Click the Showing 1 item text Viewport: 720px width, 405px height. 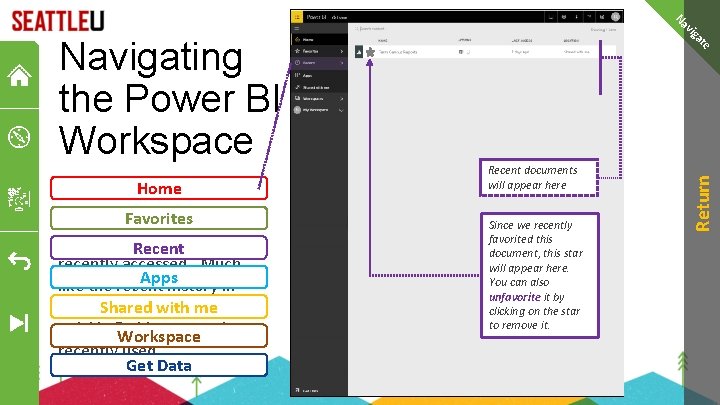[603, 30]
